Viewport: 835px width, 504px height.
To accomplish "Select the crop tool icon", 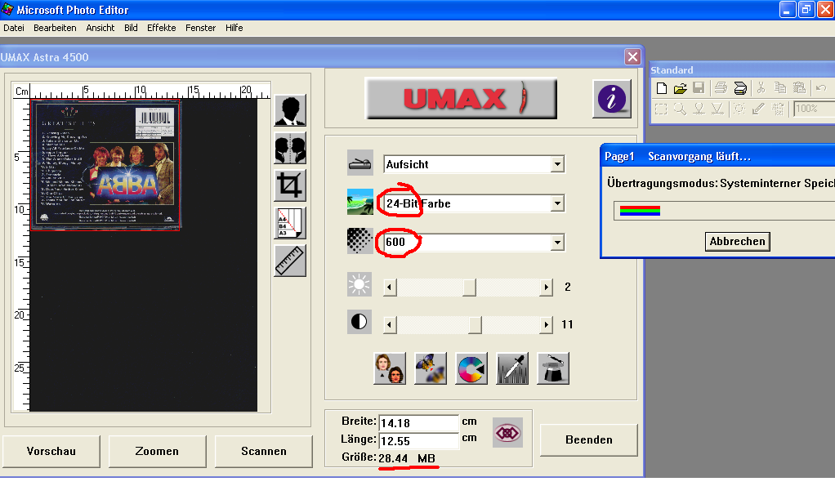I will pos(290,185).
